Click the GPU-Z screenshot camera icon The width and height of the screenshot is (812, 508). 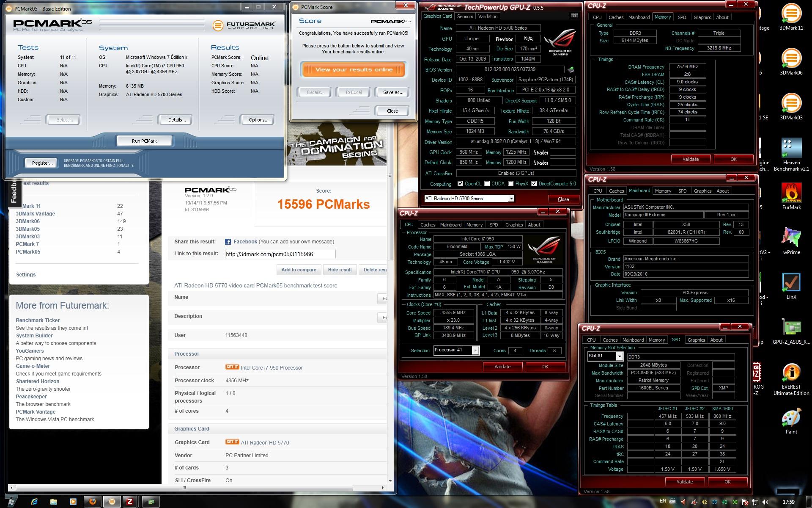(x=574, y=16)
